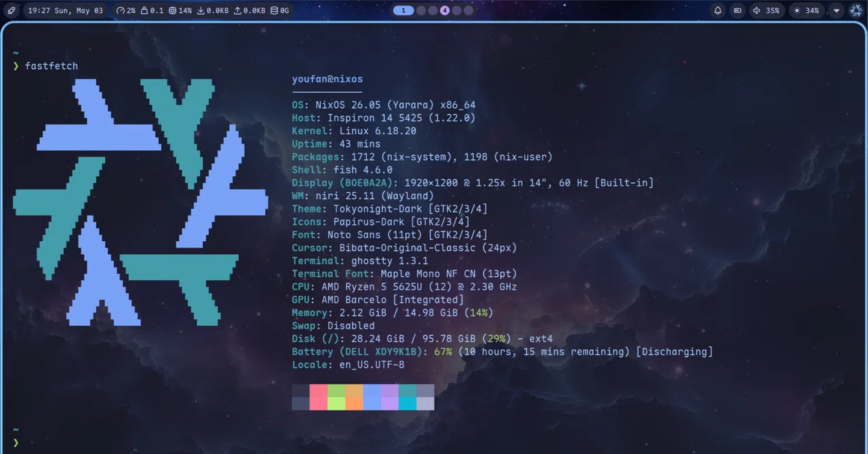The image size is (868, 454).
Task: Click the 'Papirus-Dark [GTK2/3/4]' icons value
Action: coord(401,222)
